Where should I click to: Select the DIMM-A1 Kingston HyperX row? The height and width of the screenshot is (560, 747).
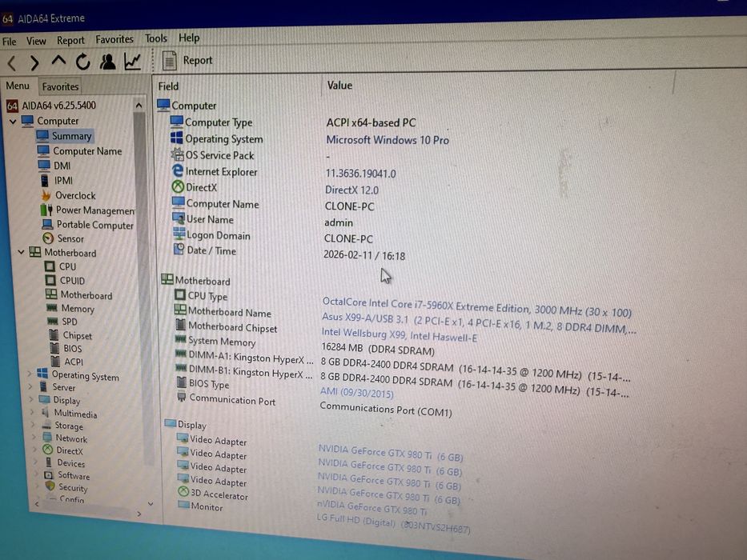point(244,358)
